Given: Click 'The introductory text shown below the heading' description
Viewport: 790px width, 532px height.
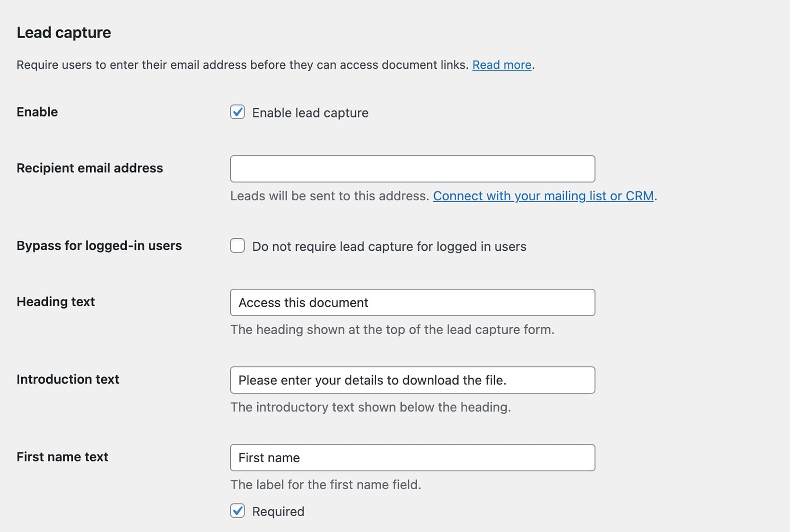Looking at the screenshot, I should (370, 407).
